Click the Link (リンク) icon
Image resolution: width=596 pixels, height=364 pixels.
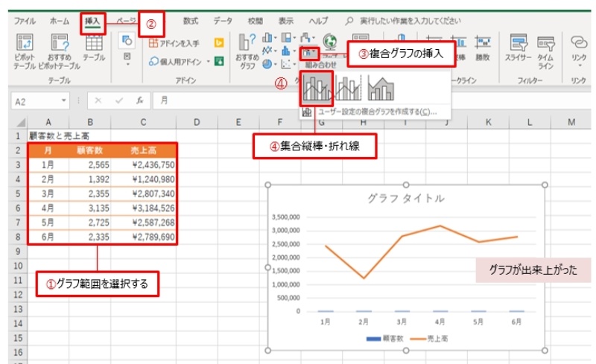(578, 46)
